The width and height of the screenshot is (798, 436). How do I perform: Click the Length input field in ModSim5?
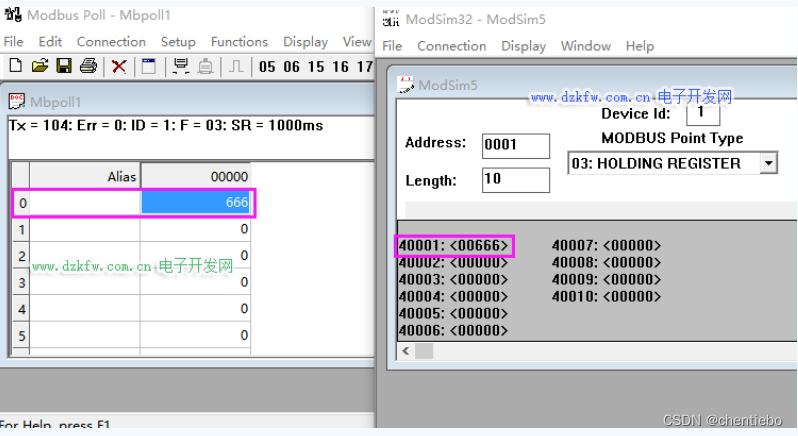pyautogui.click(x=516, y=180)
